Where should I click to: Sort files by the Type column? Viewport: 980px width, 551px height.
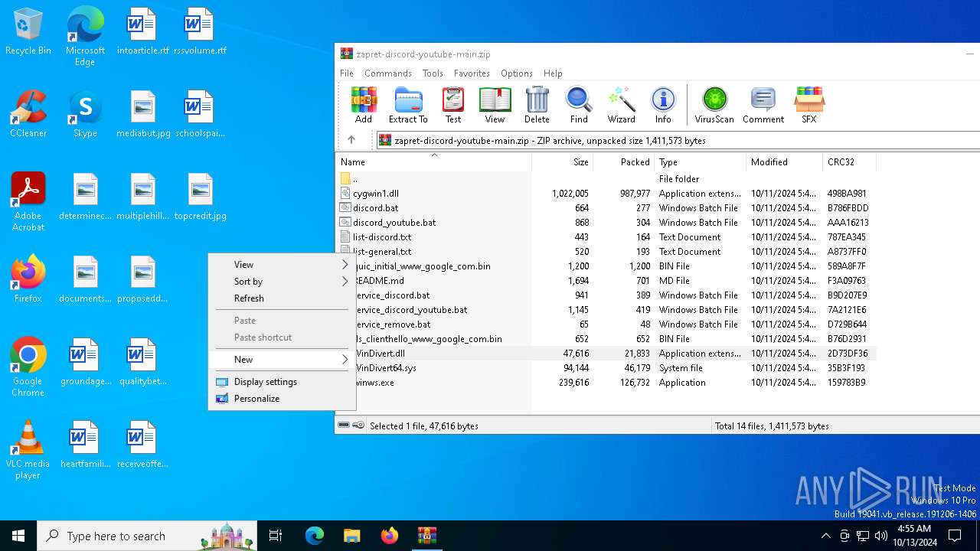tap(700, 162)
